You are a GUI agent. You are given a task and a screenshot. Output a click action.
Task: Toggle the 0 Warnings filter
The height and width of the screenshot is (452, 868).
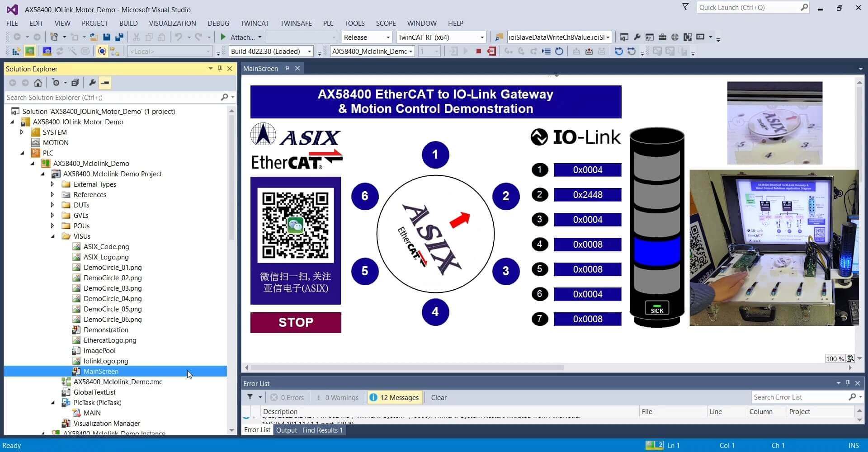(337, 397)
